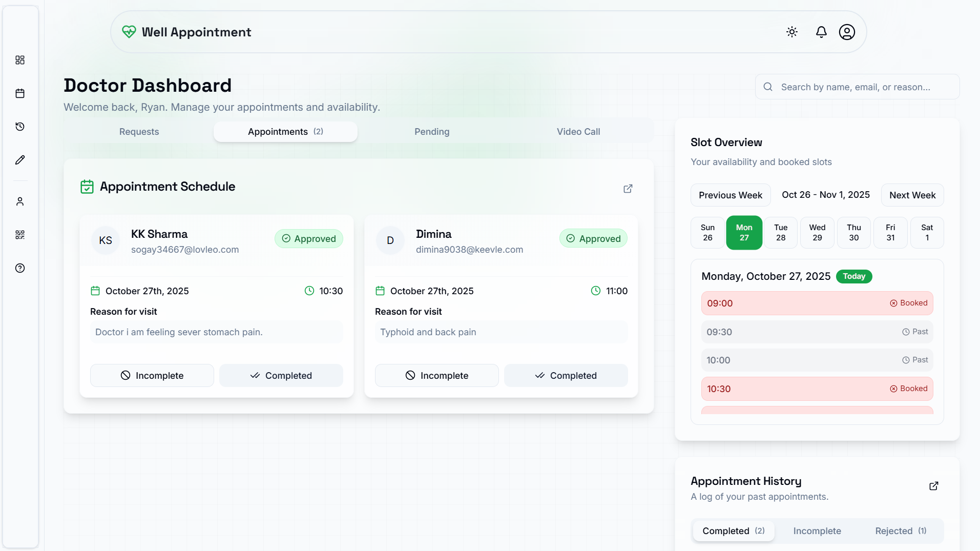Viewport: 980px width, 551px height.
Task: Select the 09:00 booked slot
Action: click(817, 303)
